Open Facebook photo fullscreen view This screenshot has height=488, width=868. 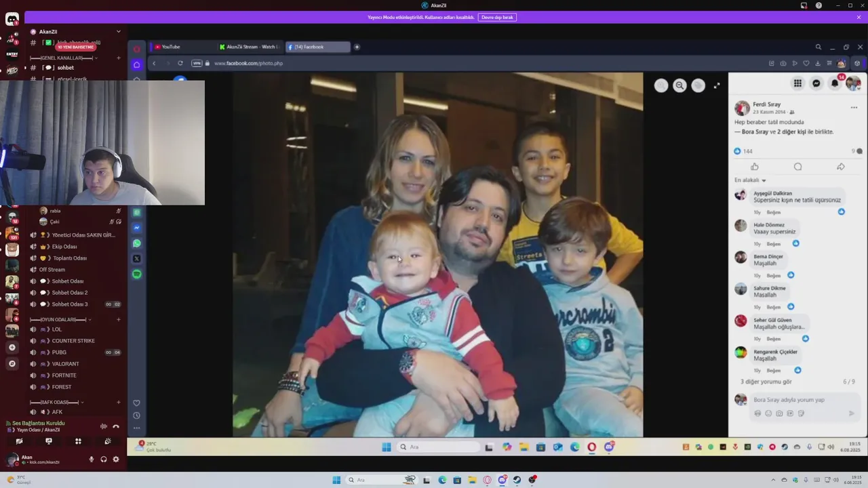click(x=717, y=85)
